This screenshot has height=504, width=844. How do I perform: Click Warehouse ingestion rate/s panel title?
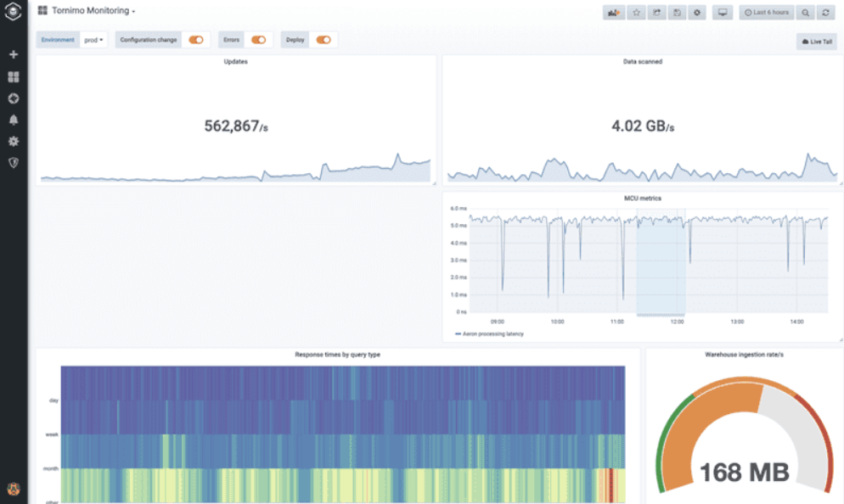pyautogui.click(x=744, y=355)
